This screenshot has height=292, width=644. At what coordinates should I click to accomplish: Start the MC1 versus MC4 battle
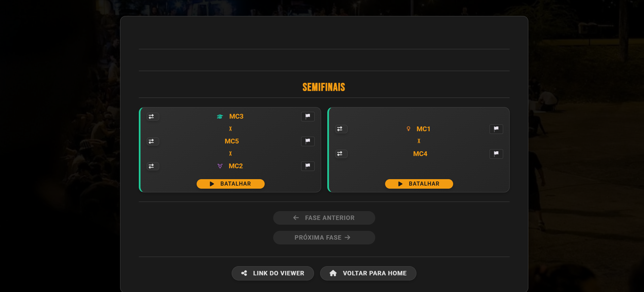(419, 184)
